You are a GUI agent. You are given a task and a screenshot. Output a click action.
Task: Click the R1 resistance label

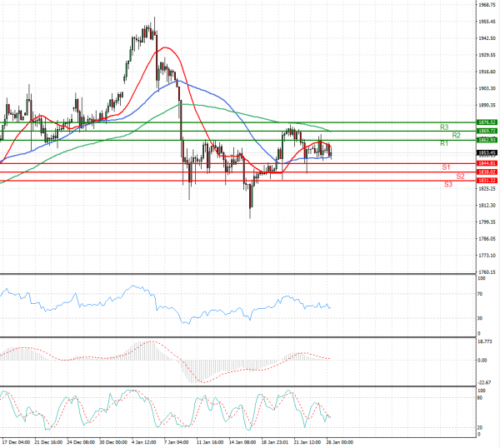(444, 143)
